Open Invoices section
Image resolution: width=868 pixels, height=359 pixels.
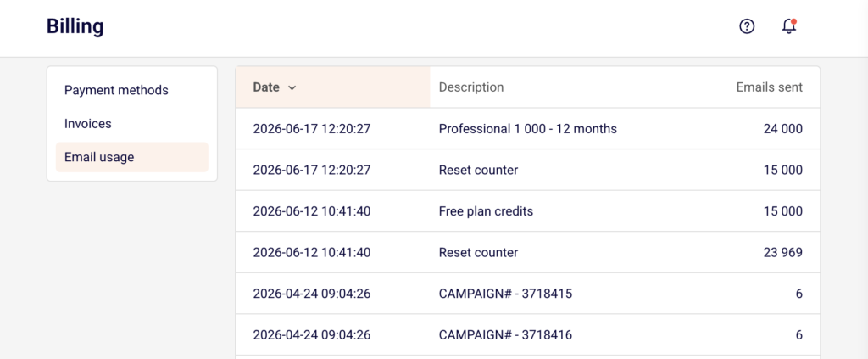click(88, 124)
